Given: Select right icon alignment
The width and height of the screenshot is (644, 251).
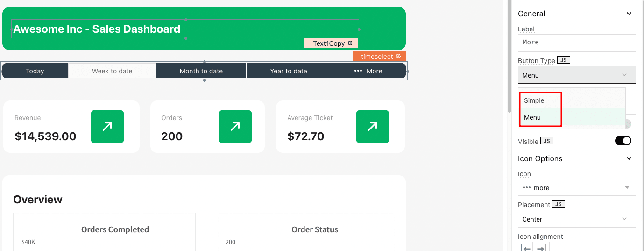Looking at the screenshot, I should [542, 248].
